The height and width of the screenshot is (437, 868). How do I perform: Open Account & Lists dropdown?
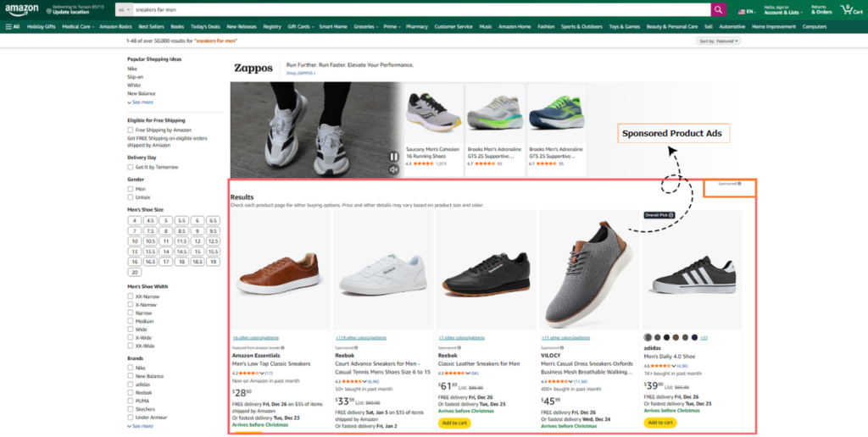[782, 10]
